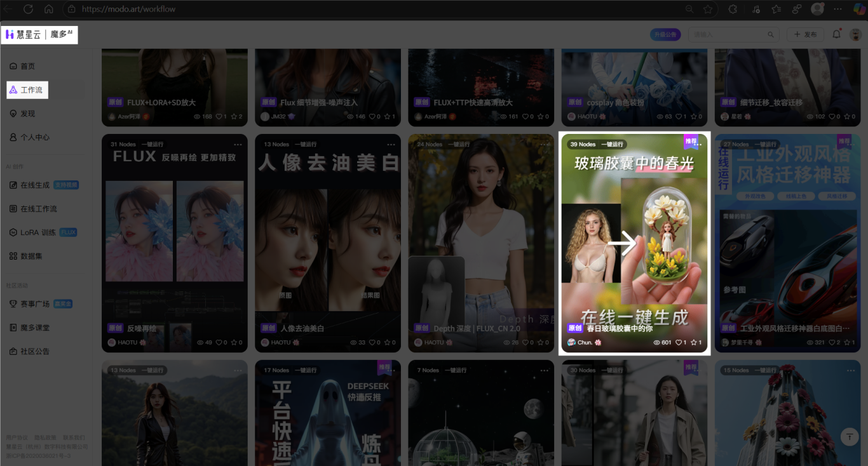
Task: Click the back-to-top round button
Action: coord(850,437)
